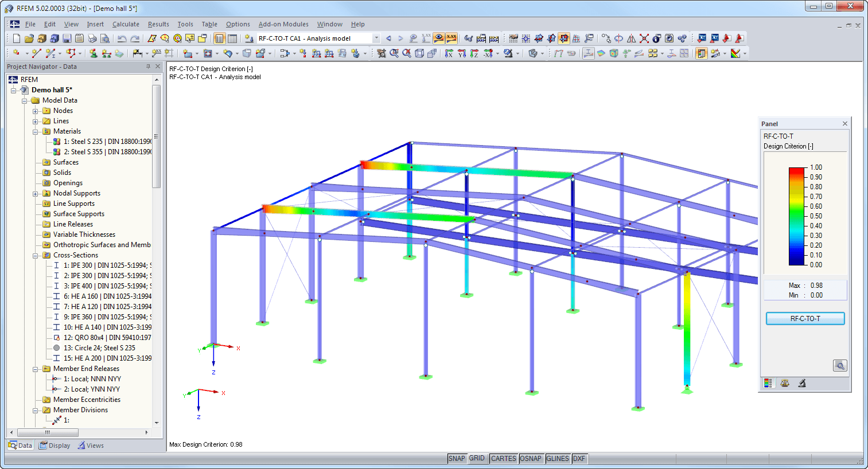Open the Print Preview icon

106,38
